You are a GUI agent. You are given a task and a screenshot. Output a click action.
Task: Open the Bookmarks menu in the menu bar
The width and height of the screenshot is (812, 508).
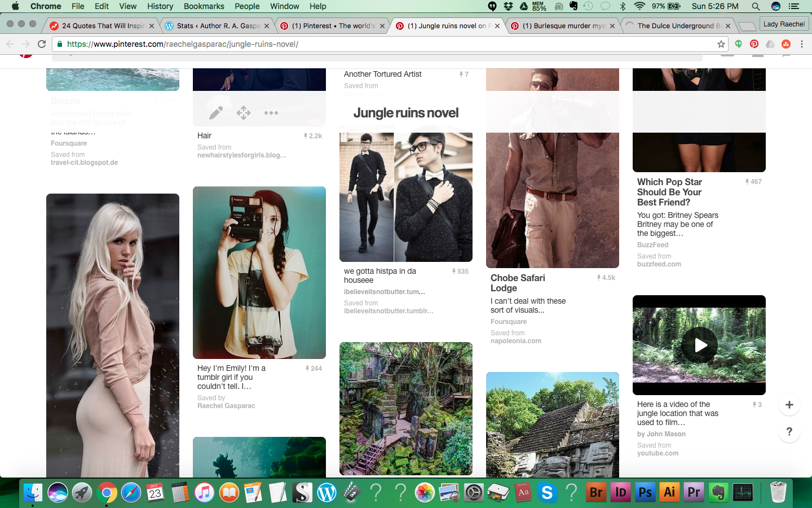tap(204, 6)
